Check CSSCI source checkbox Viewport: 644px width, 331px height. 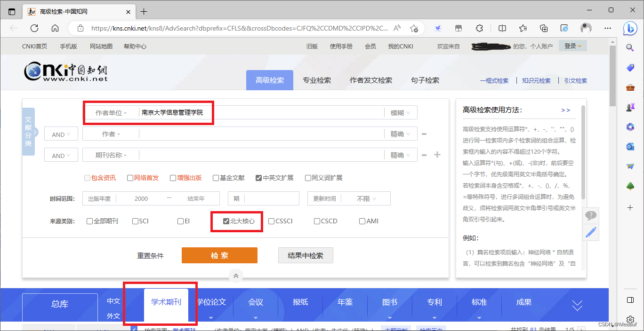tap(271, 221)
